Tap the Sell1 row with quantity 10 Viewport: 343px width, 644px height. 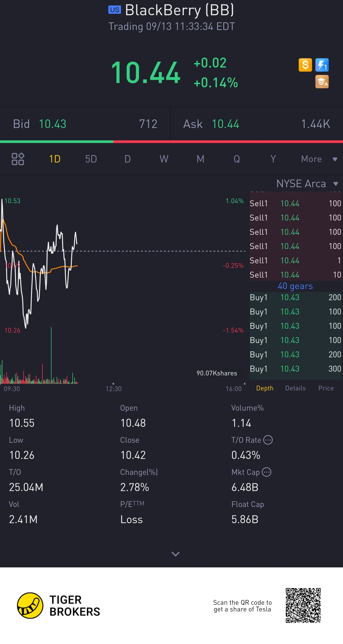click(x=295, y=275)
